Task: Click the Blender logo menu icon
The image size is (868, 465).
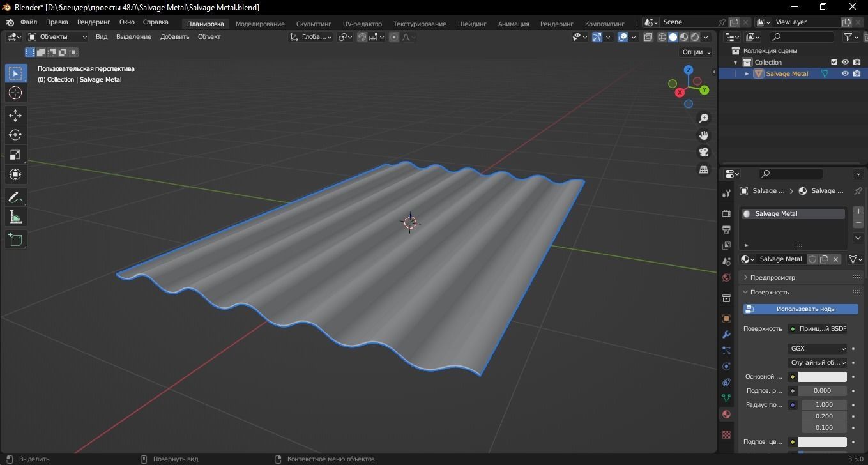Action: click(10, 22)
